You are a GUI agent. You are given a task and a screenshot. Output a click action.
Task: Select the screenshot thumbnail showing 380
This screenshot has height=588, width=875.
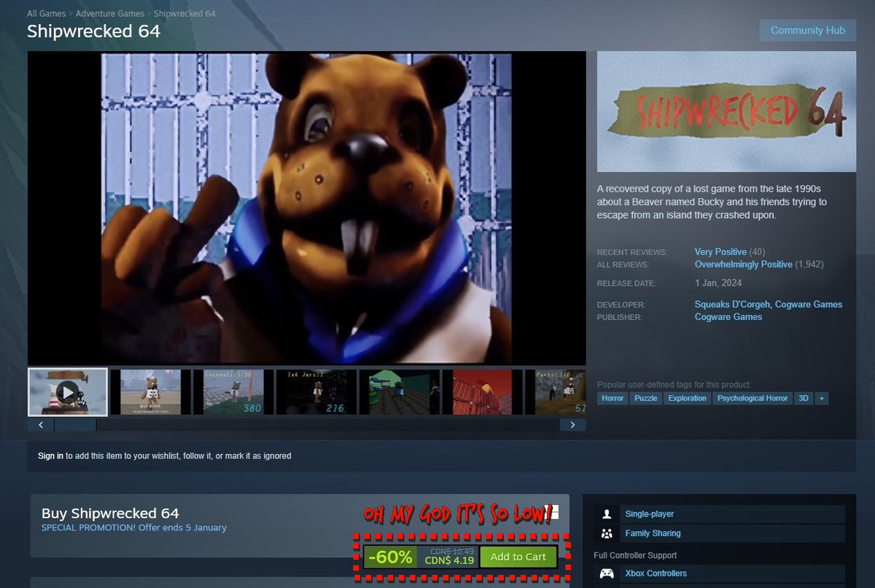coord(233,392)
